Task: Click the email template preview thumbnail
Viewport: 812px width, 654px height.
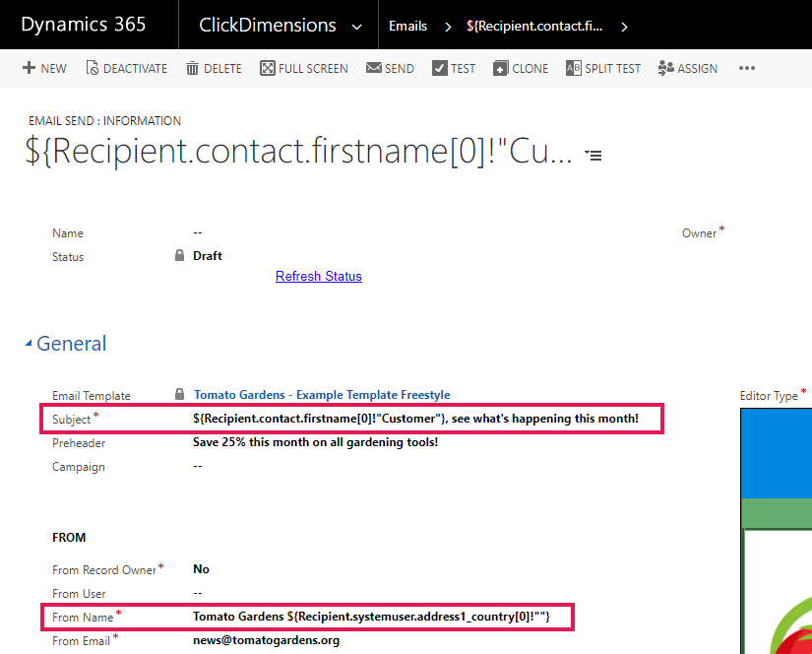Action: click(x=777, y=531)
